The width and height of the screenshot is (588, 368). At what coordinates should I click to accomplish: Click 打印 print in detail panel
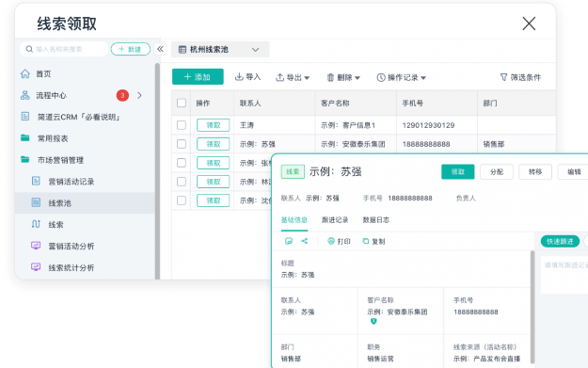click(x=339, y=241)
